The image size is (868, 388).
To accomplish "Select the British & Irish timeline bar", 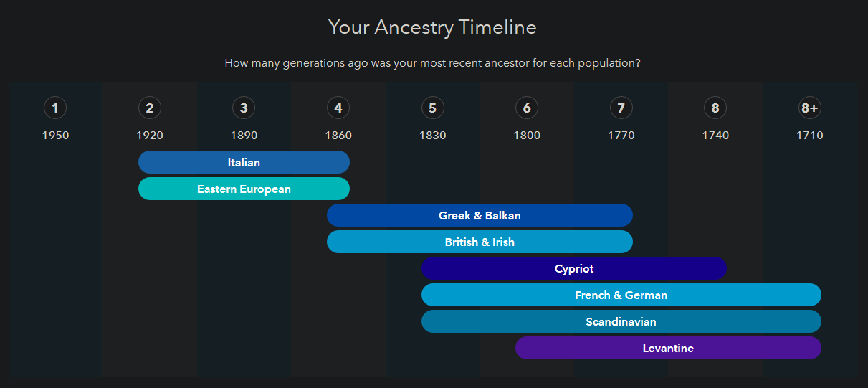I will 480,242.
